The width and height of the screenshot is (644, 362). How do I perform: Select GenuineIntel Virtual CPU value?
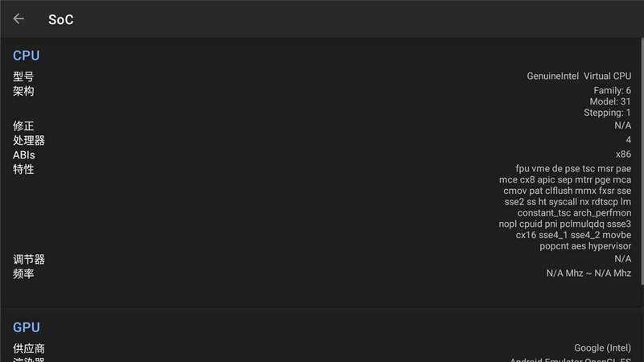(x=579, y=76)
